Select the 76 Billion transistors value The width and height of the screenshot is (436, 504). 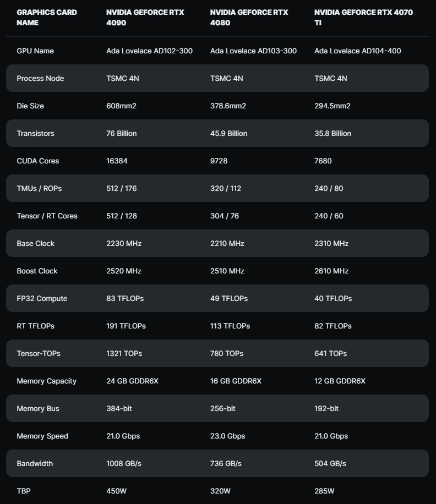click(x=121, y=133)
